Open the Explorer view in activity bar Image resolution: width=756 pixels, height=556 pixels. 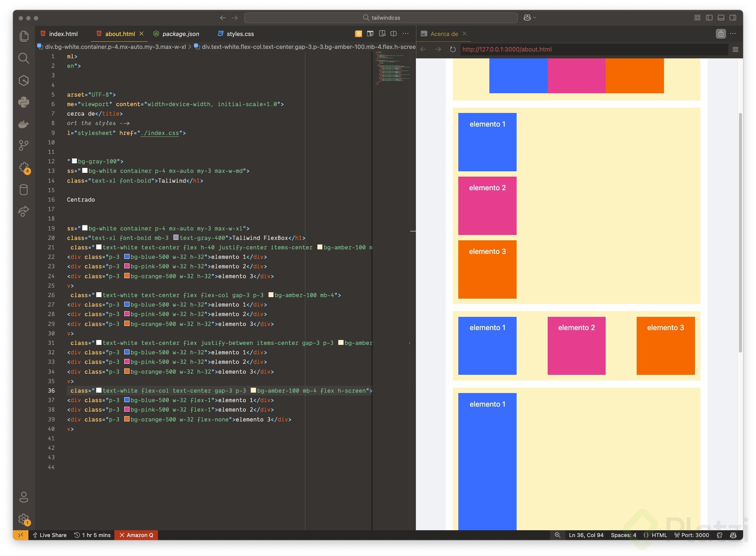pyautogui.click(x=24, y=36)
